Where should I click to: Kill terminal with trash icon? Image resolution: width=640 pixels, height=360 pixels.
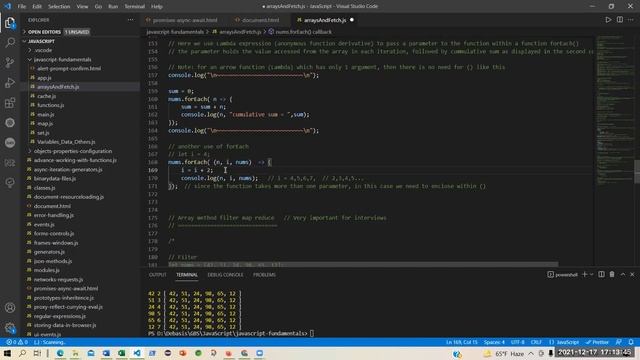point(612,275)
